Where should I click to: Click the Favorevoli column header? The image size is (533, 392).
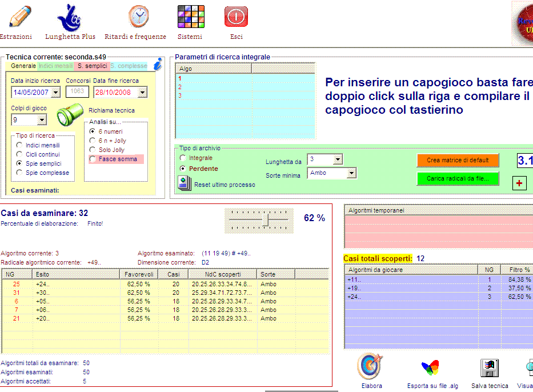click(139, 274)
